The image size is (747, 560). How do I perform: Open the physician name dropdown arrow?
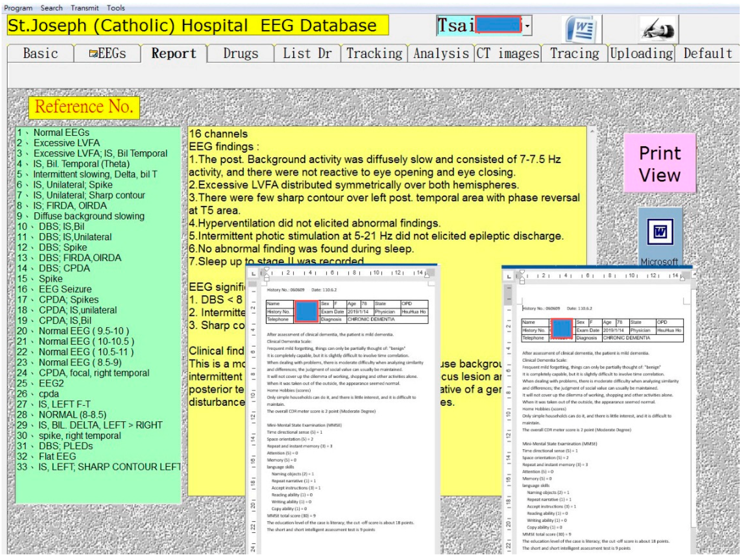[x=527, y=26]
